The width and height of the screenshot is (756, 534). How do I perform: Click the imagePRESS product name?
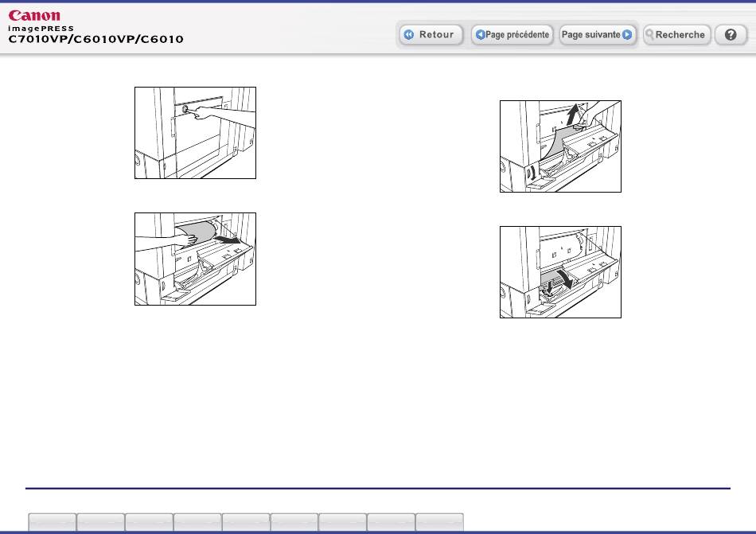pos(41,29)
